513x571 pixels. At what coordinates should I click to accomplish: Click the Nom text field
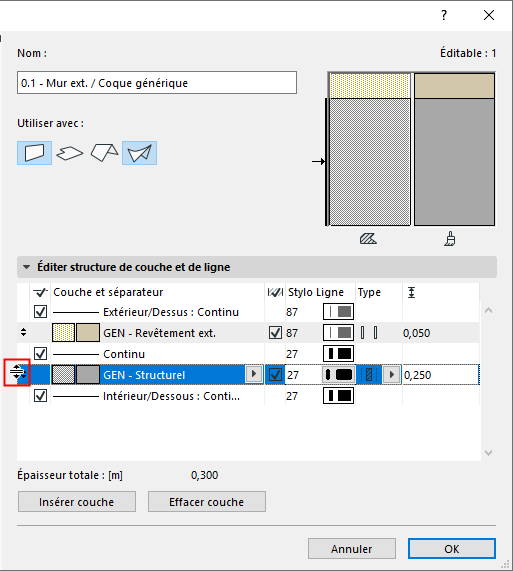pos(157,83)
